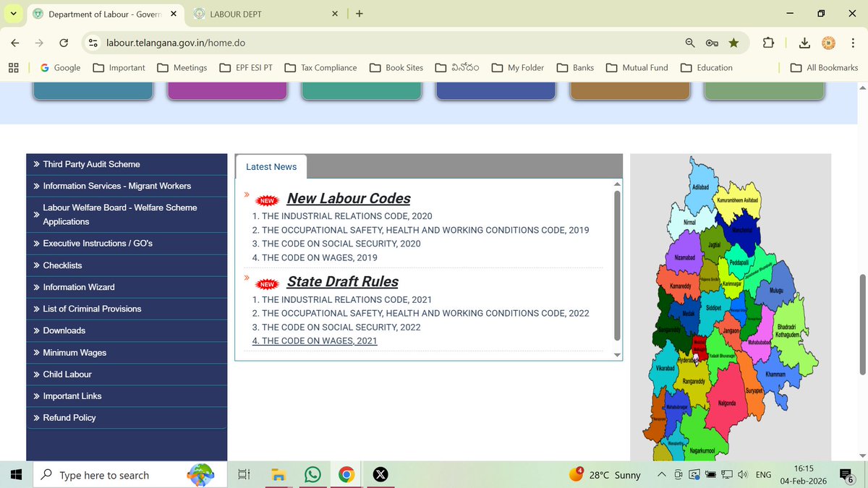The width and height of the screenshot is (868, 488).
Task: Open the Minimum Wages menu item
Action: click(x=127, y=353)
